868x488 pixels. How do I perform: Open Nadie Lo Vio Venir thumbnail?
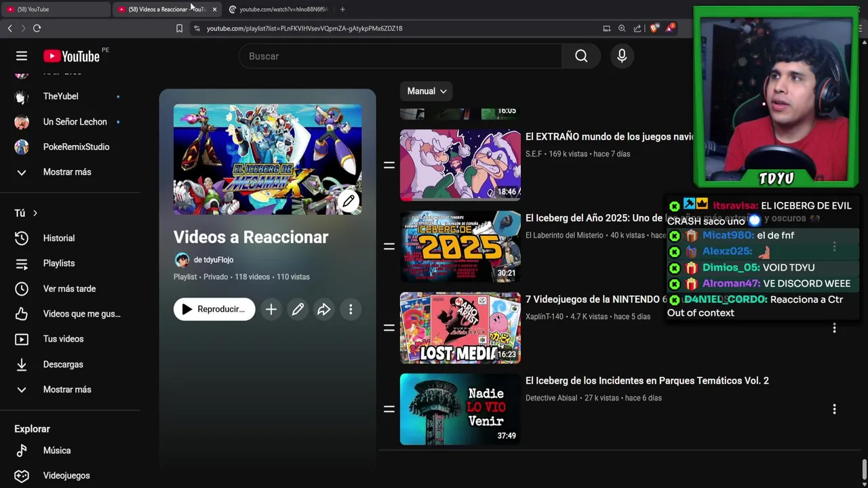pyautogui.click(x=460, y=409)
